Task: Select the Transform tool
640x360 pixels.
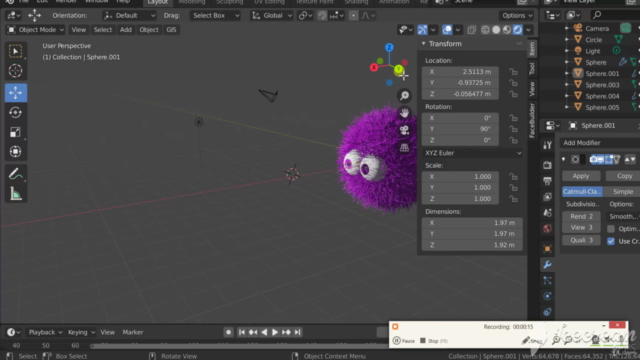Action: coord(16,151)
